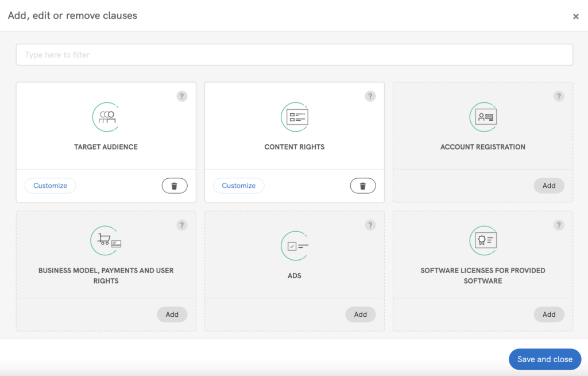The width and height of the screenshot is (588, 376).
Task: Show help for Account Registration clause
Action: coord(559,97)
